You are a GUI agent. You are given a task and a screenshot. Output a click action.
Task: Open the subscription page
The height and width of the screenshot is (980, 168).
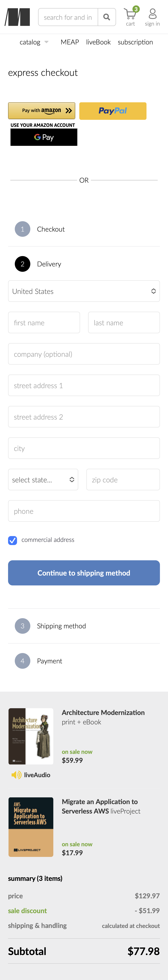tap(135, 42)
